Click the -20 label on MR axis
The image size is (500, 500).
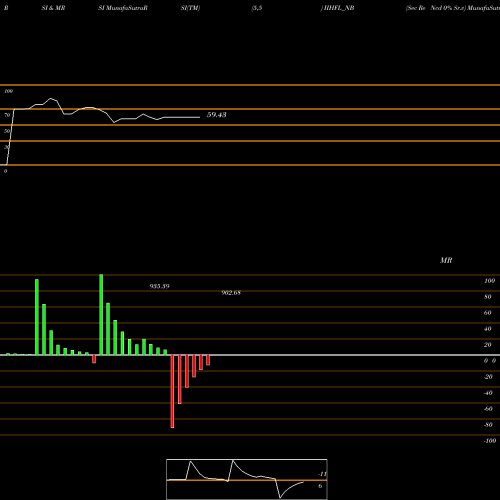(x=488, y=377)
